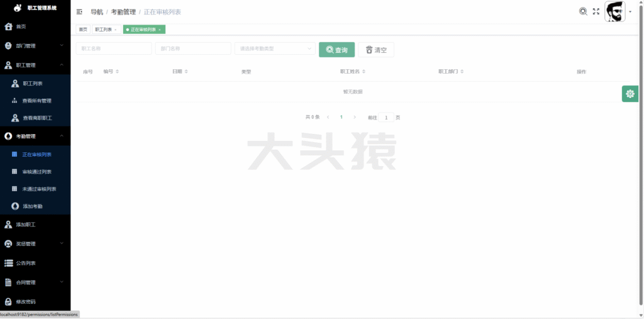Click the 添加考勤 icon in sidebar

(15, 206)
